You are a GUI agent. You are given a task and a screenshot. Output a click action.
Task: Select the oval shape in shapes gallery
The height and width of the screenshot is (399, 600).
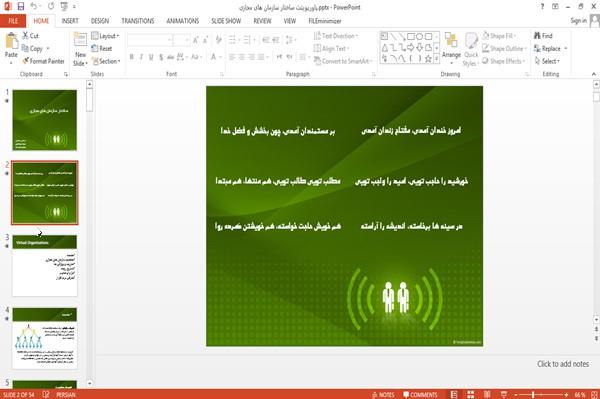(419, 37)
